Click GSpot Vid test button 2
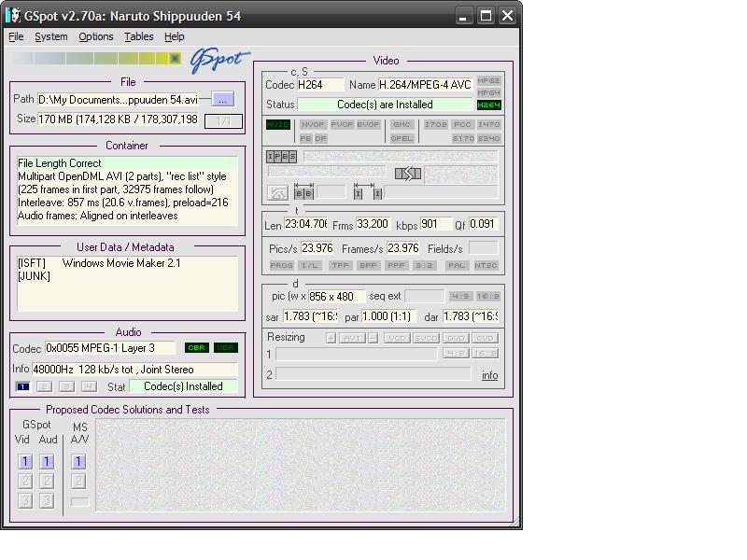747x560 pixels. [25, 481]
